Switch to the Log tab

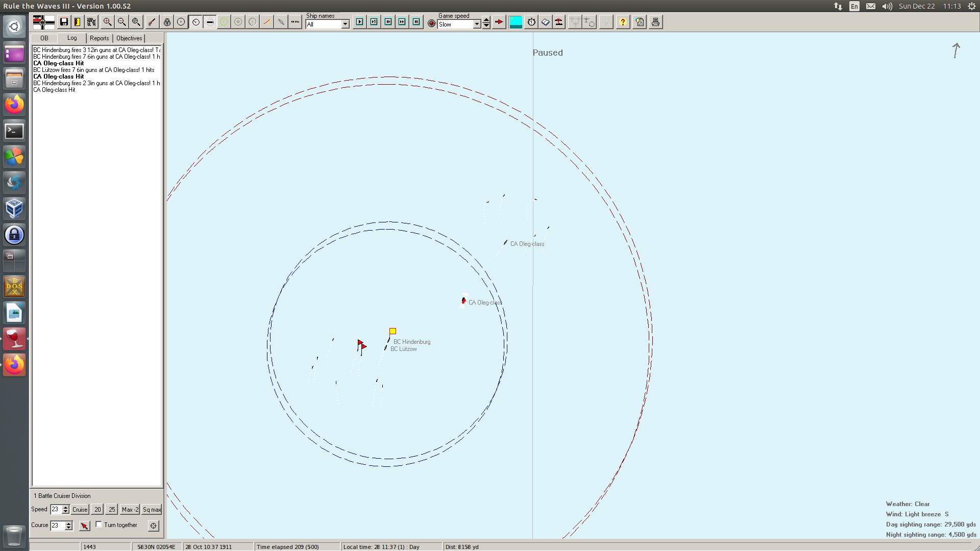pyautogui.click(x=72, y=38)
